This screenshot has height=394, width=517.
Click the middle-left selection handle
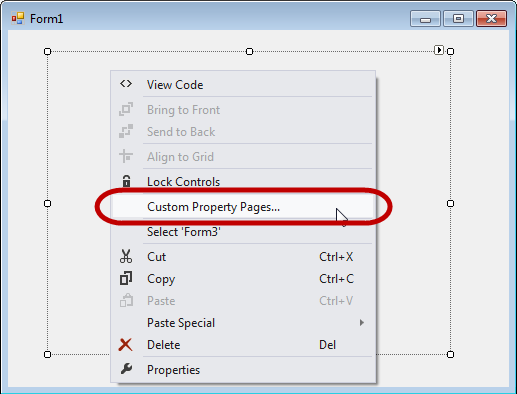pos(48,203)
